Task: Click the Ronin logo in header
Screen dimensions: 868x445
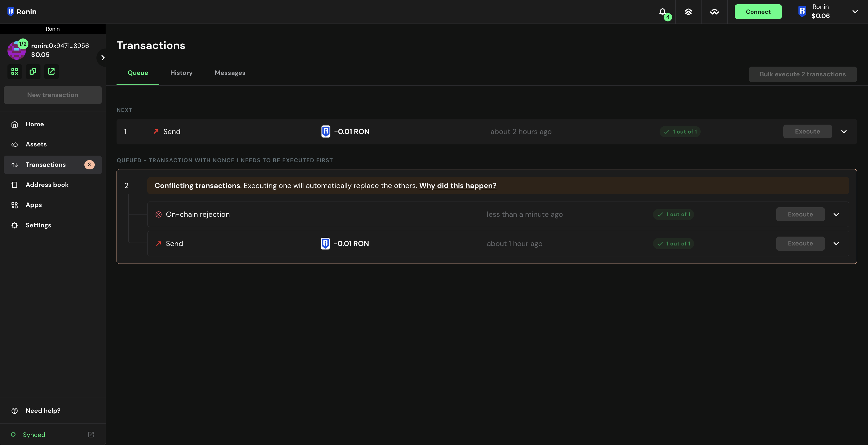Action: tap(22, 11)
